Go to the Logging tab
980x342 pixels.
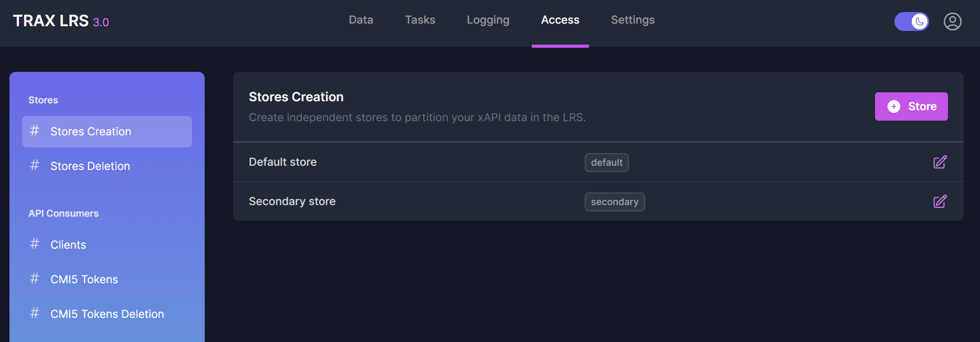pos(488,20)
